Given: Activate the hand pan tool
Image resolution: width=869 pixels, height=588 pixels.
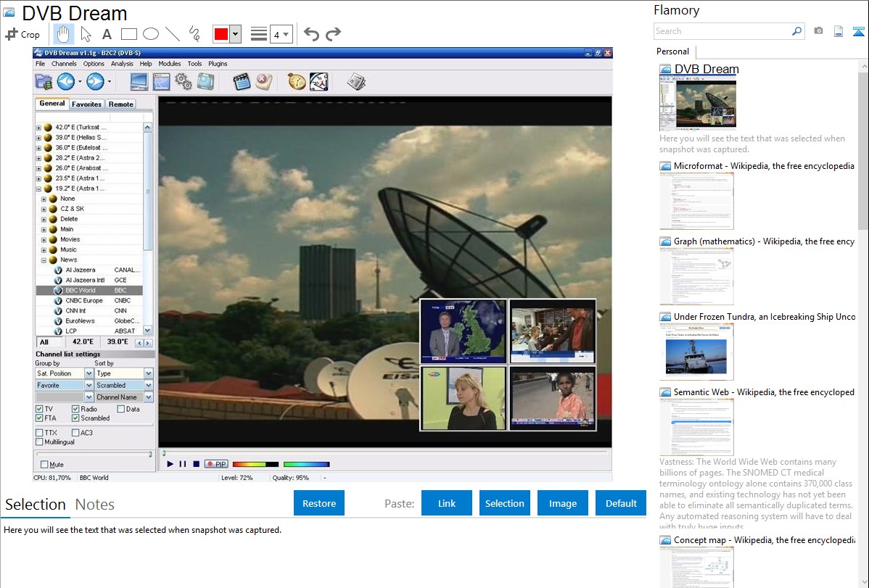Looking at the screenshot, I should (x=63, y=33).
